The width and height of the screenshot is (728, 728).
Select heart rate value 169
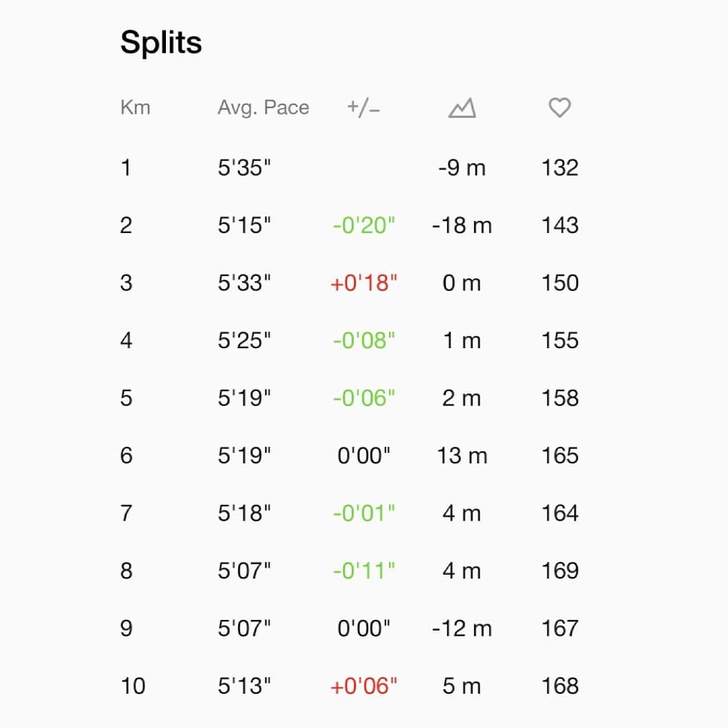tap(560, 571)
